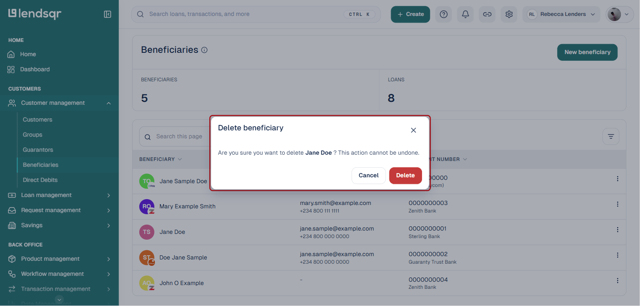Click Jane Doe beneficiary name in table
Image resolution: width=644 pixels, height=306 pixels.
[172, 232]
